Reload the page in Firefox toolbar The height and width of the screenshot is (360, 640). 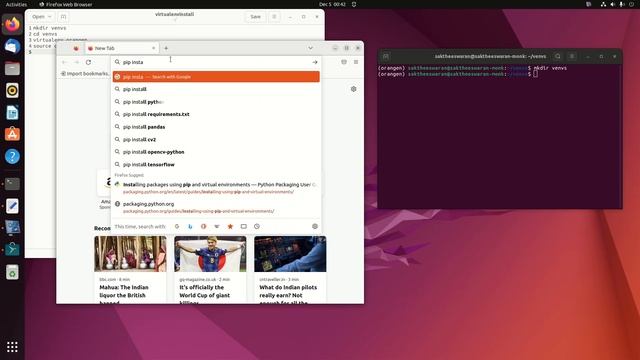[x=88, y=62]
